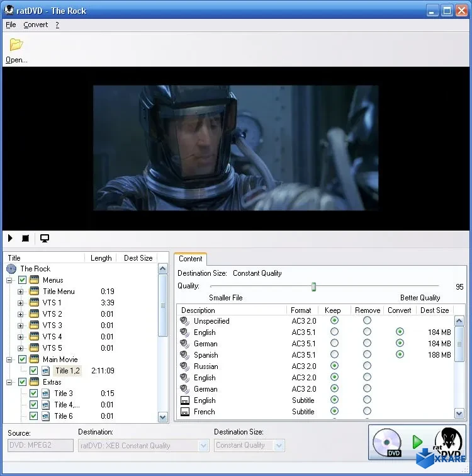Screen dimensions: 472x476
Task: Click the VTS 1 folder icon
Action: coord(34,302)
